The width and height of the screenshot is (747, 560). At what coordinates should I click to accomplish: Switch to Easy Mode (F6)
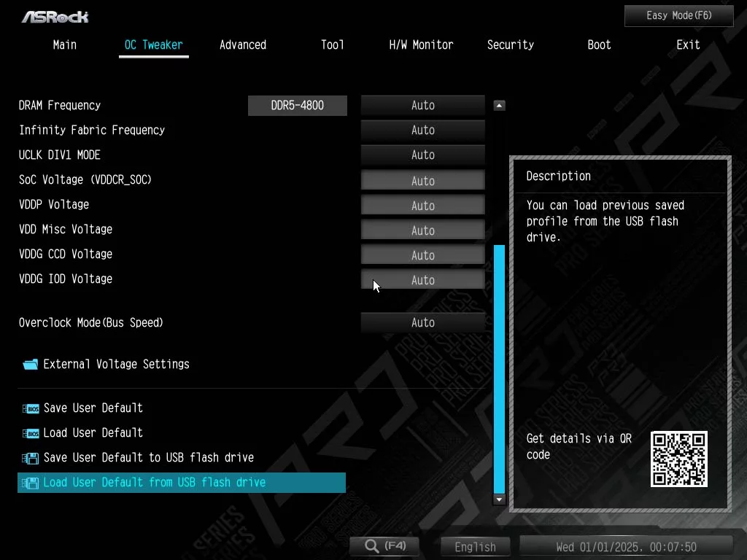pos(678,15)
